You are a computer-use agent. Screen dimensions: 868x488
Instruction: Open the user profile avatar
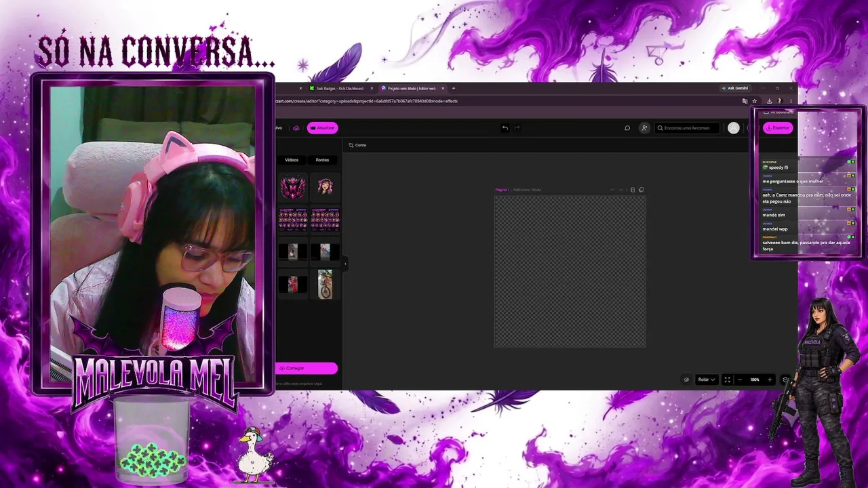click(733, 127)
